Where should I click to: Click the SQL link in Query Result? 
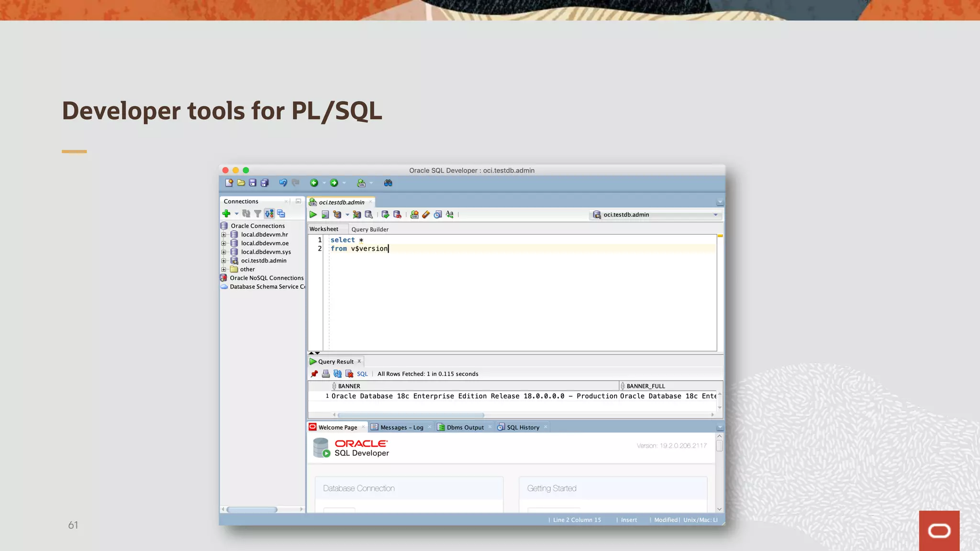click(362, 374)
